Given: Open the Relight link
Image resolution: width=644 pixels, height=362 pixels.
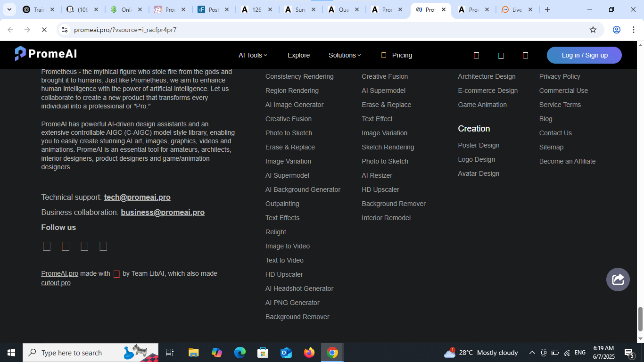Looking at the screenshot, I should 275,232.
